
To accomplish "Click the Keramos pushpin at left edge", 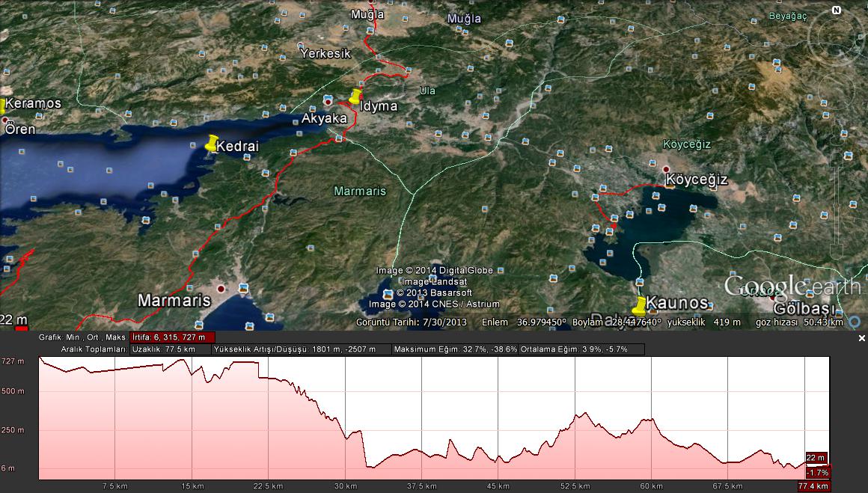I will pyautogui.click(x=2, y=105).
